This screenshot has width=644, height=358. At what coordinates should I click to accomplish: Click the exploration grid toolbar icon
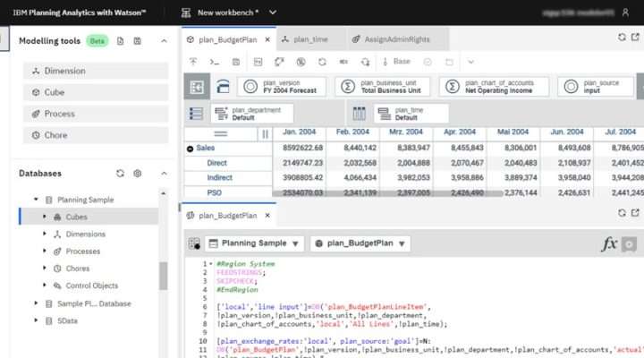(x=258, y=62)
